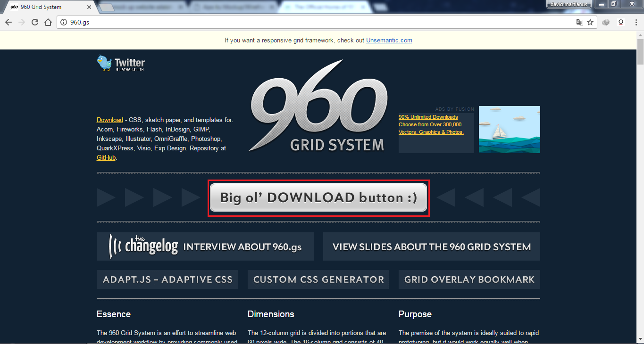Click the browser forward navigation arrow
The image size is (644, 344).
coord(21,22)
